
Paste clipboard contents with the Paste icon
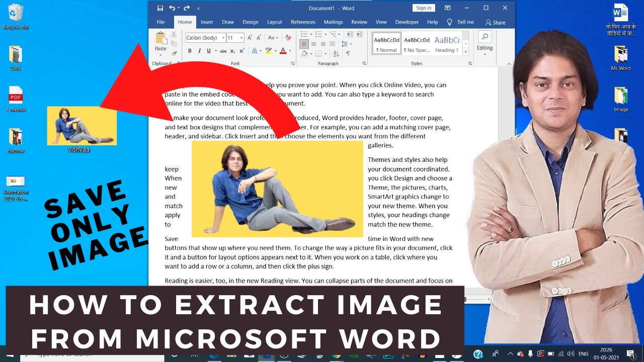point(161,38)
